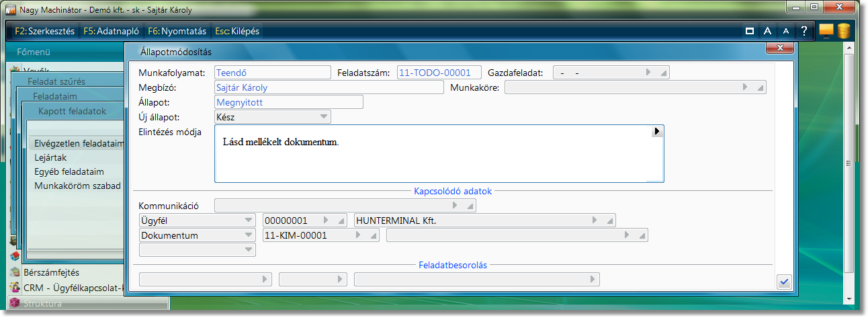
Task: Select Elvégzetlen feladataim in the list
Action: click(78, 143)
